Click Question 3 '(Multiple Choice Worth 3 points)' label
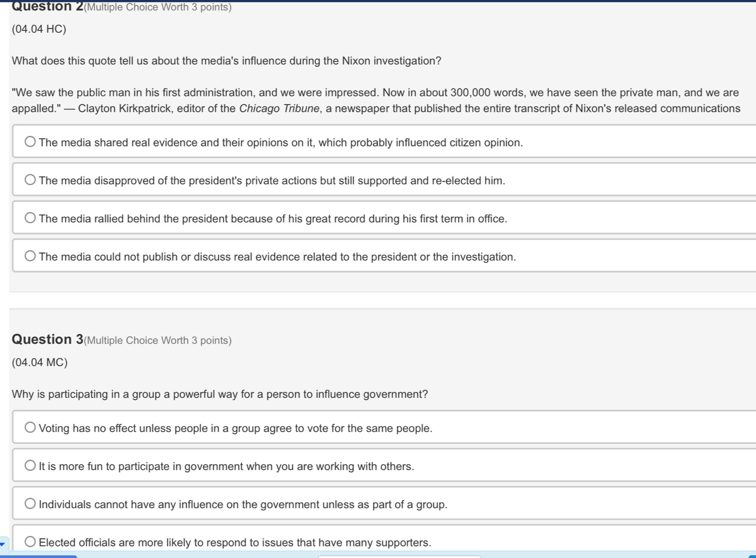Image resolution: width=756 pixels, height=558 pixels. pos(158,340)
